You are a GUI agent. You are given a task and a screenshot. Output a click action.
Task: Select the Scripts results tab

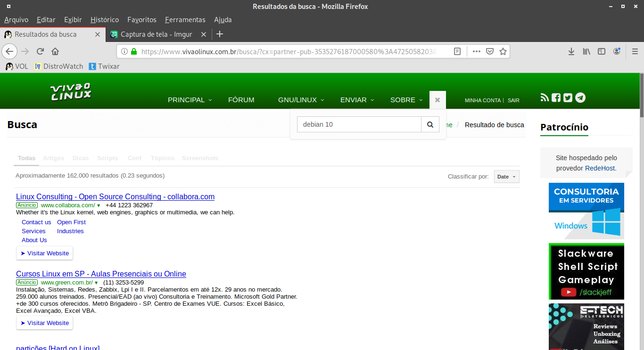point(107,158)
